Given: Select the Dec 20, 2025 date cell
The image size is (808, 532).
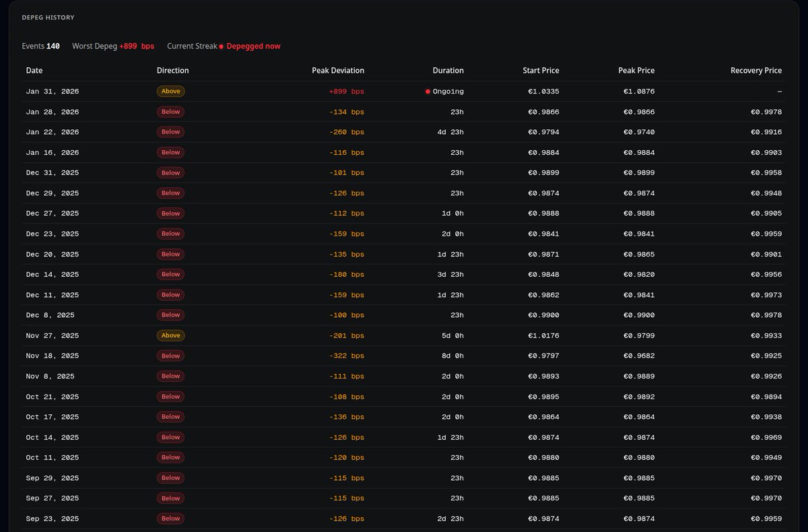Looking at the screenshot, I should tap(53, 255).
